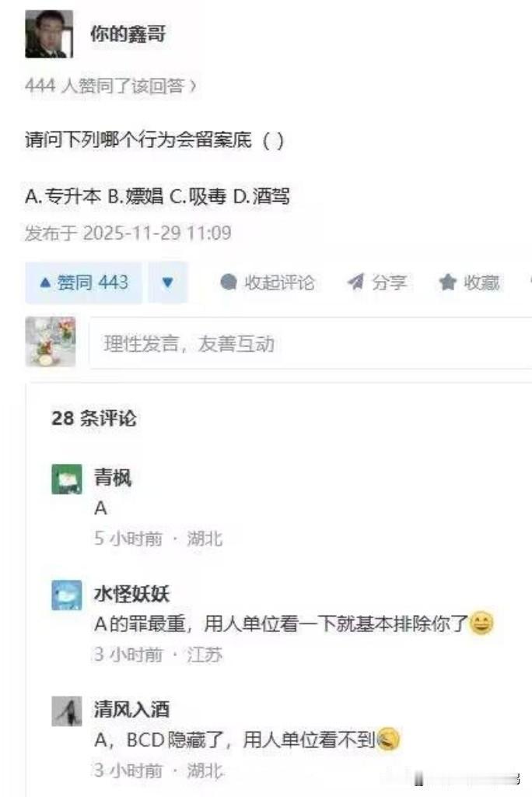Open 青枫 commenter avatar
Viewport: 532px width, 797px height.
coord(67,479)
